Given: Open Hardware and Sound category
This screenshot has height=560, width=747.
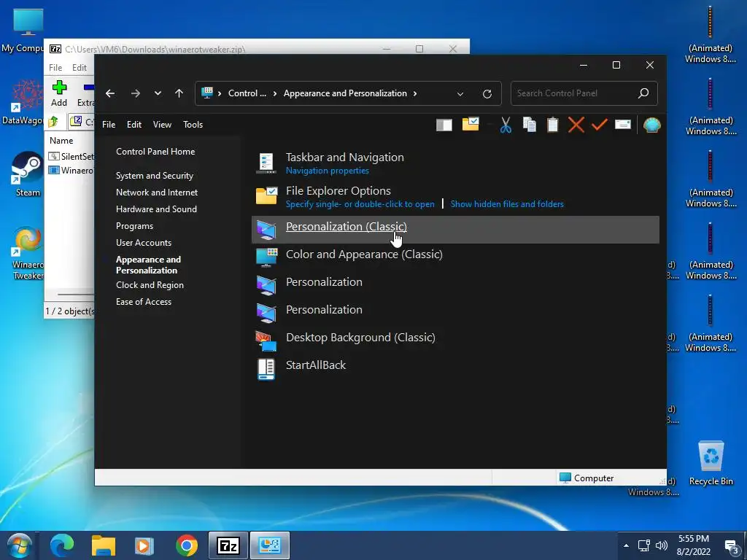Looking at the screenshot, I should pos(156,209).
